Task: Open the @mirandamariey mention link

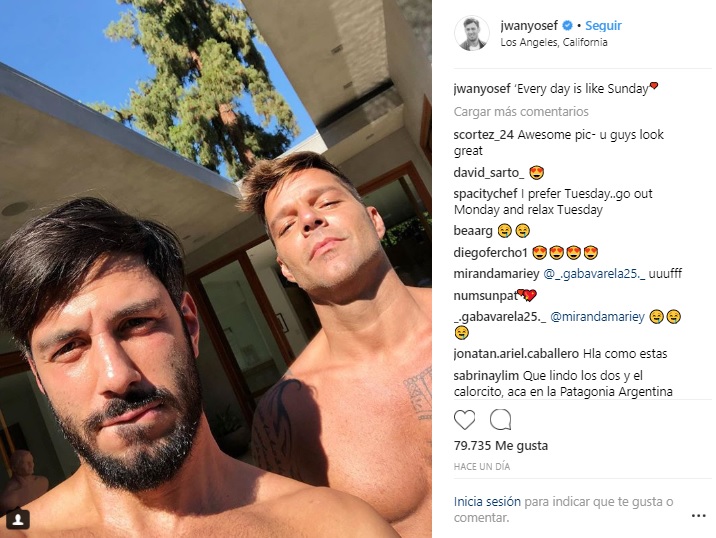Action: click(x=597, y=316)
